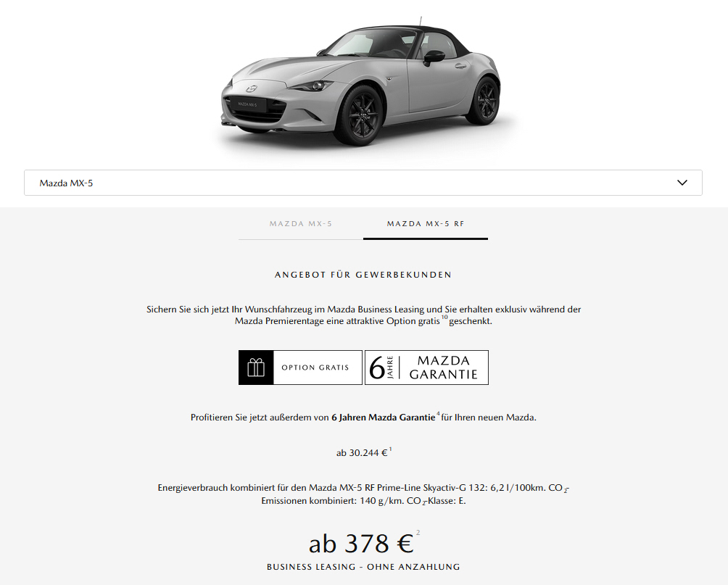Switch to the MAZDA MX-5 tab
The image size is (728, 585).
click(301, 224)
